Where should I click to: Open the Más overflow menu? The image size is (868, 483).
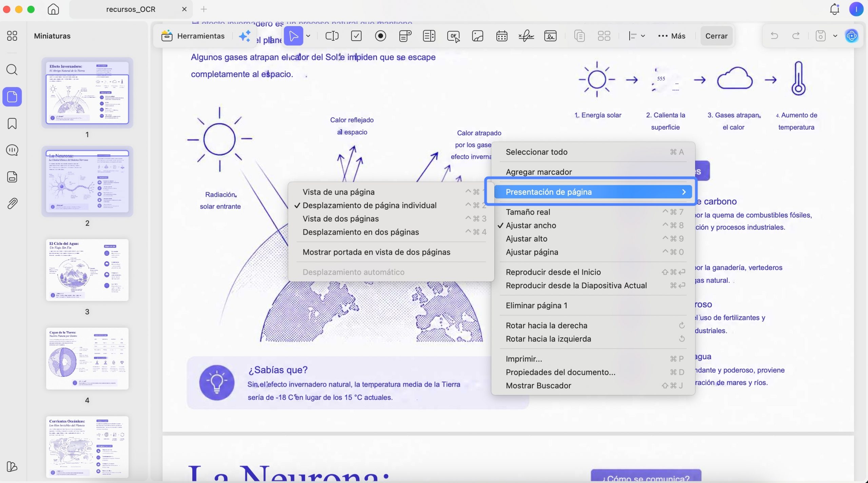[672, 36]
